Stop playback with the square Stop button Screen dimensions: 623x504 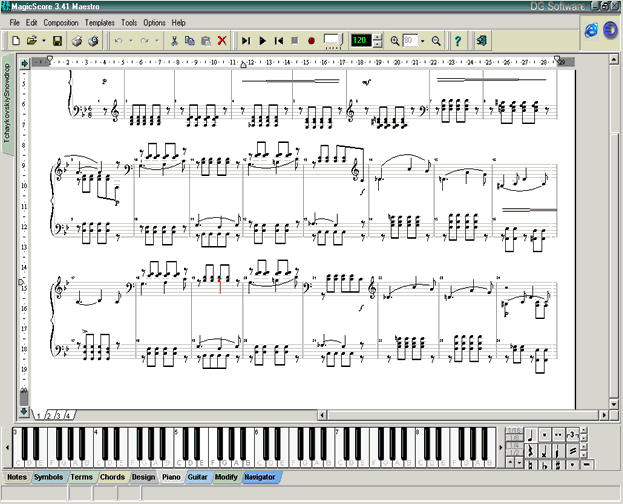pyautogui.click(x=295, y=41)
